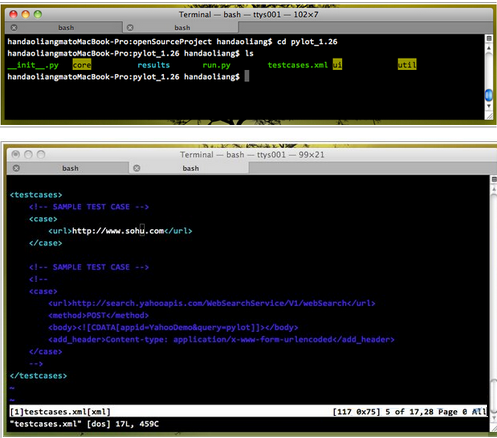Click the testcases.xml file name in listing
The width and height of the screenshot is (497, 438).
coord(298,65)
